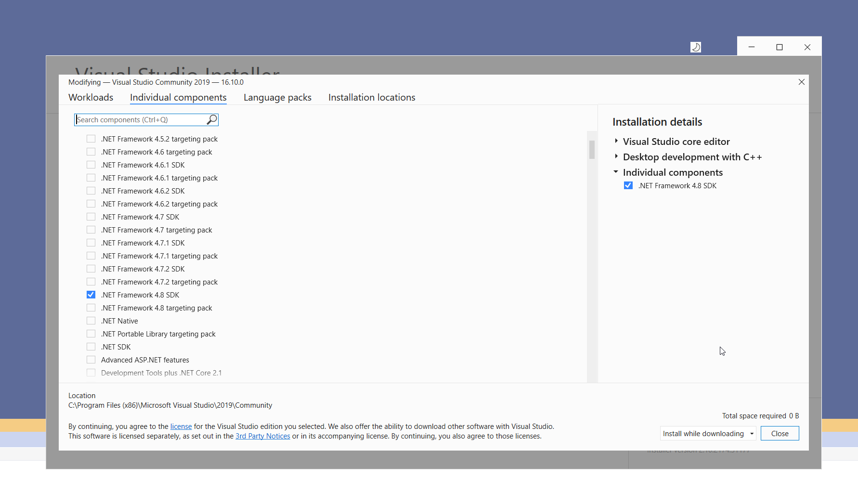Image resolution: width=858 pixels, height=504 pixels.
Task: Enable Advanced ASP.NET features
Action: pos(91,359)
